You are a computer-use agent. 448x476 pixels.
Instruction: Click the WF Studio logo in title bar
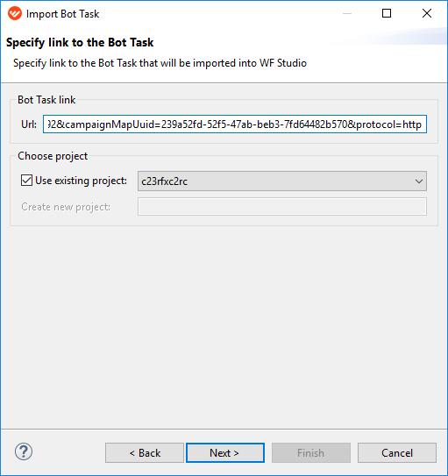click(x=15, y=14)
